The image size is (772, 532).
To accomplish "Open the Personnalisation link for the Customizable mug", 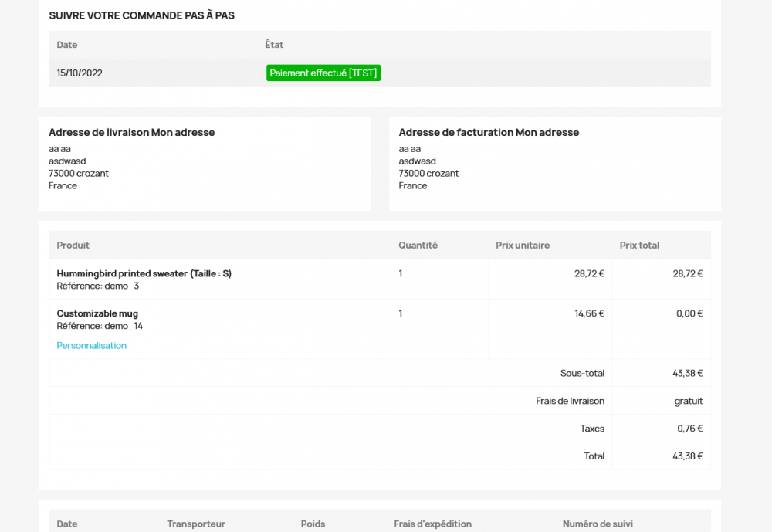I will coord(91,345).
